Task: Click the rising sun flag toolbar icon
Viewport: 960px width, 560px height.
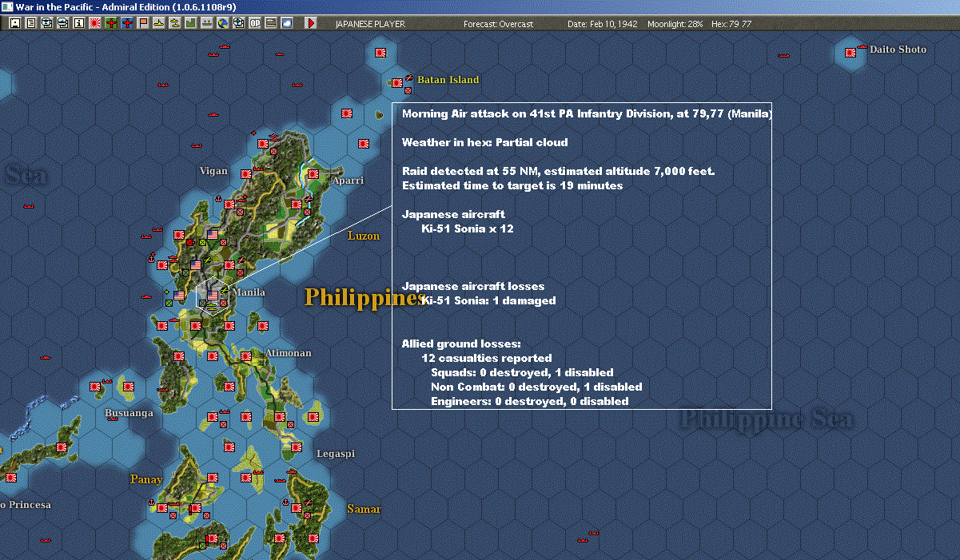Action: click(x=94, y=23)
